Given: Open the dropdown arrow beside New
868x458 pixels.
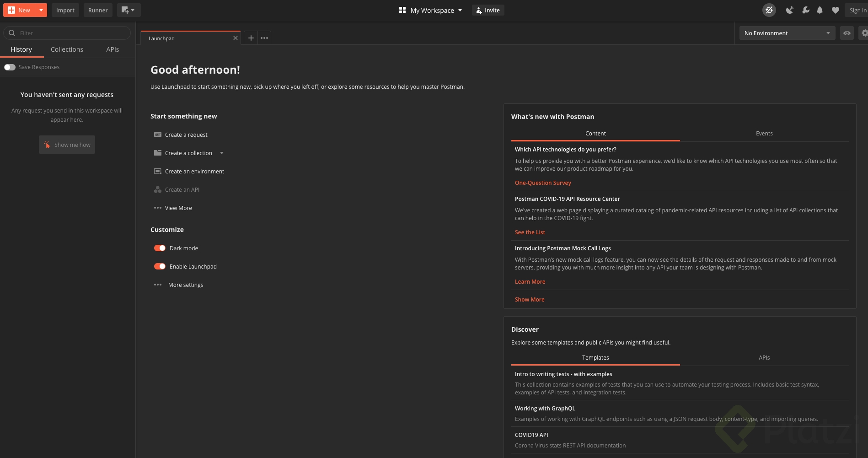Looking at the screenshot, I should [41, 10].
